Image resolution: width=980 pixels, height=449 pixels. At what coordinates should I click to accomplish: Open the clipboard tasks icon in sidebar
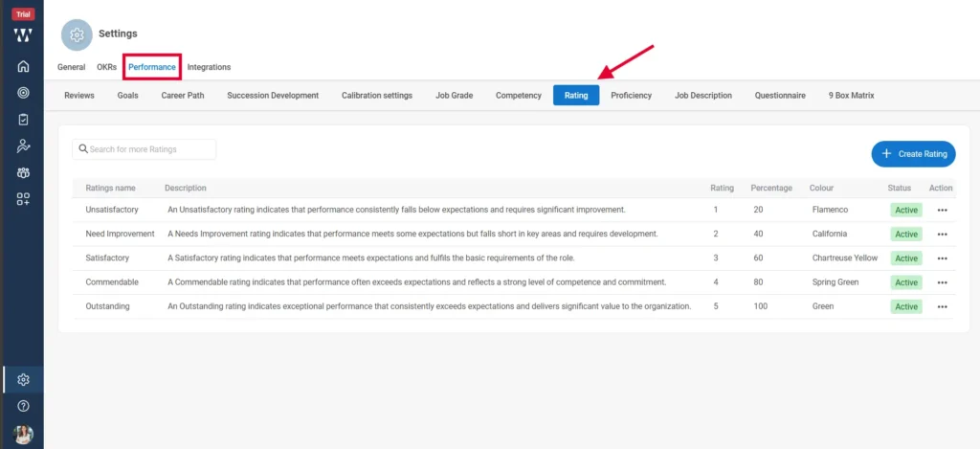[x=23, y=119]
